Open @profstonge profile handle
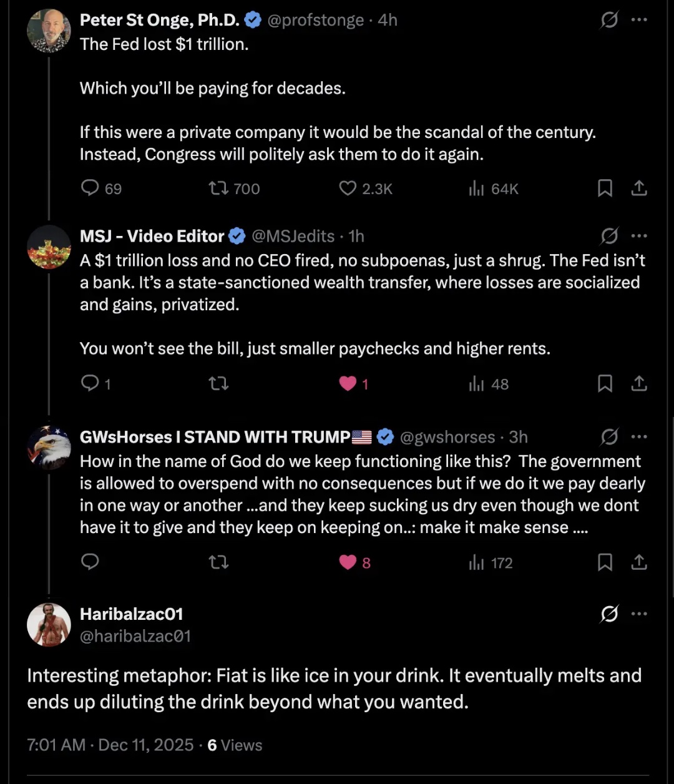The width and height of the screenshot is (674, 784). (x=315, y=20)
